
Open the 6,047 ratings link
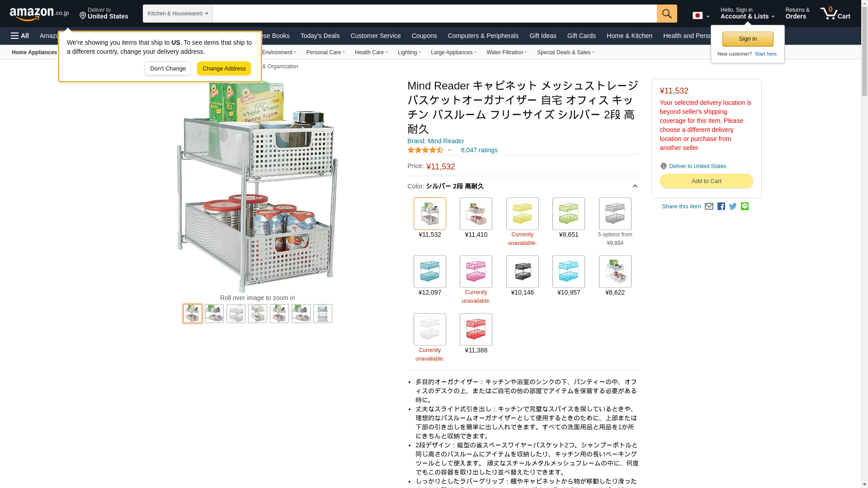click(479, 150)
